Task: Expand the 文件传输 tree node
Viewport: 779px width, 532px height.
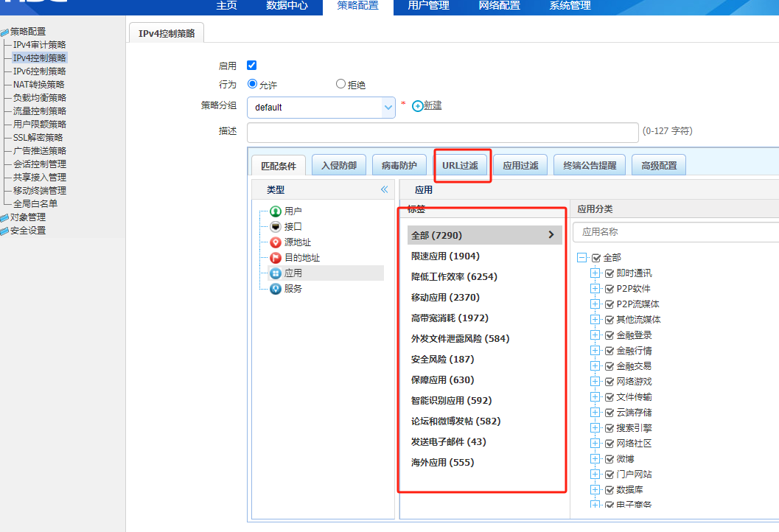Action: (595, 396)
